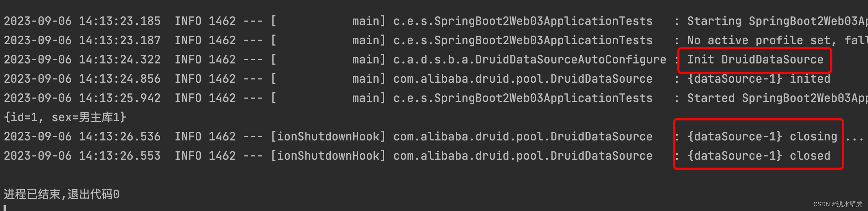Click the '进程已结束,退出代码0' exit message
Viewport: 868px width, 211px height.
tap(62, 194)
